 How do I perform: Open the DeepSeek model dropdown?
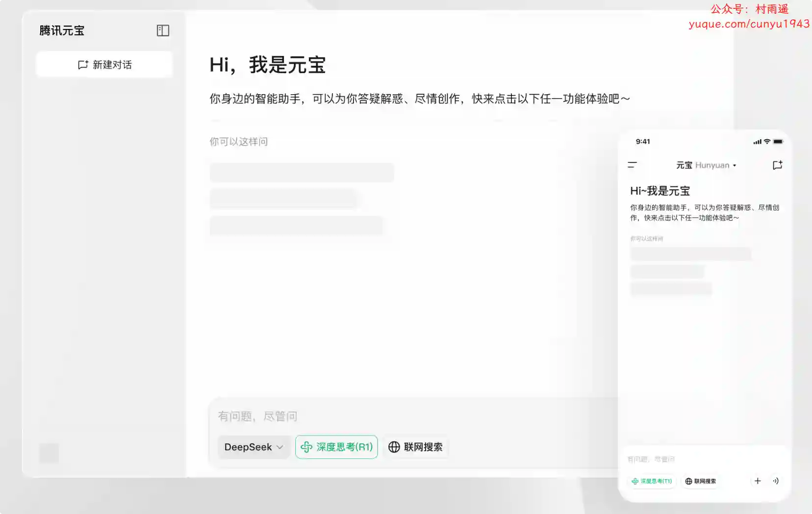[254, 447]
